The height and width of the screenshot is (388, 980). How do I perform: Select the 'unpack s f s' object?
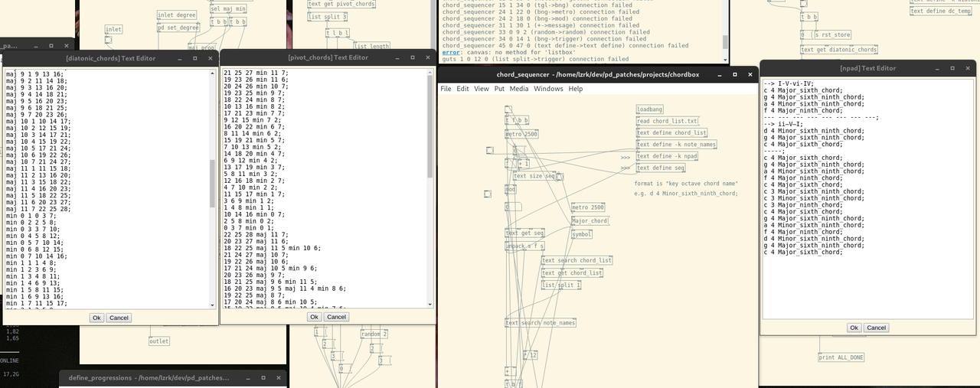pyautogui.click(x=524, y=246)
